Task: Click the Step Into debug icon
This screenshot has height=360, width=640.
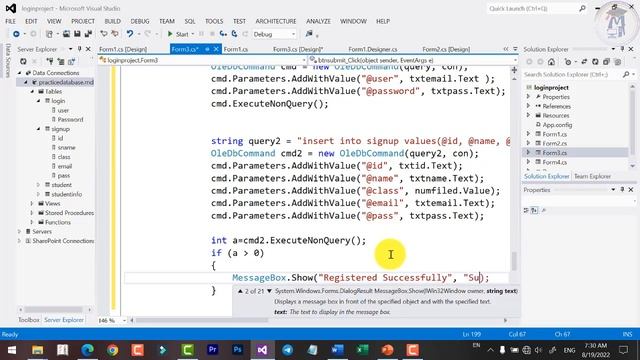Action: point(223,34)
